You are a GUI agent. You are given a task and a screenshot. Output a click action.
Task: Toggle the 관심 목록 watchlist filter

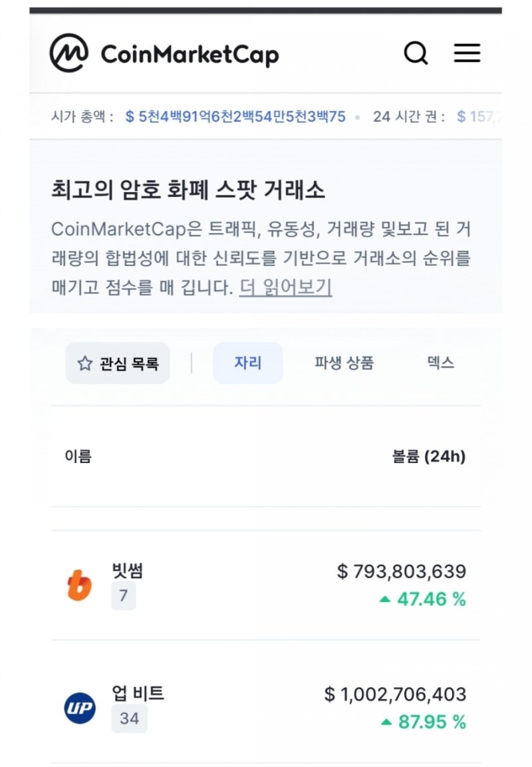tap(117, 363)
